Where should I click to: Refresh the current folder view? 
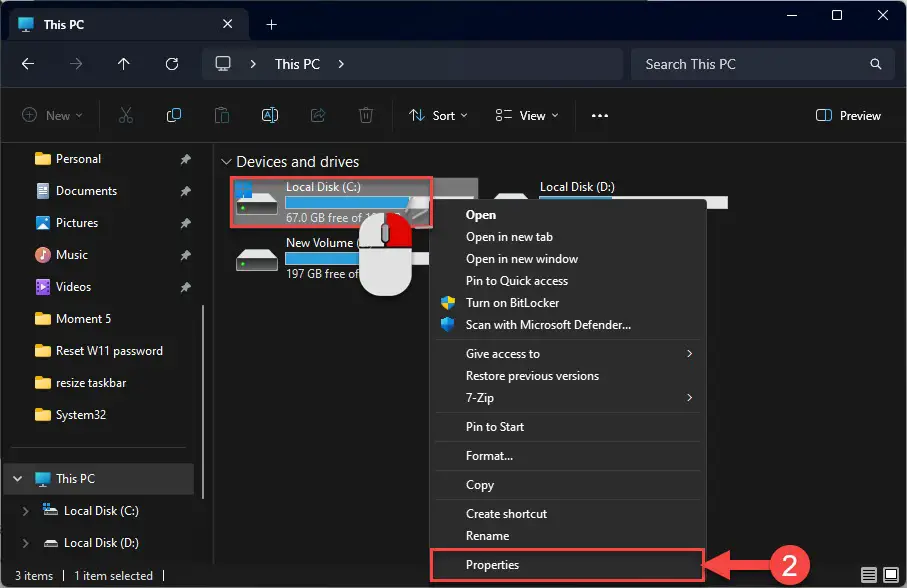171,64
